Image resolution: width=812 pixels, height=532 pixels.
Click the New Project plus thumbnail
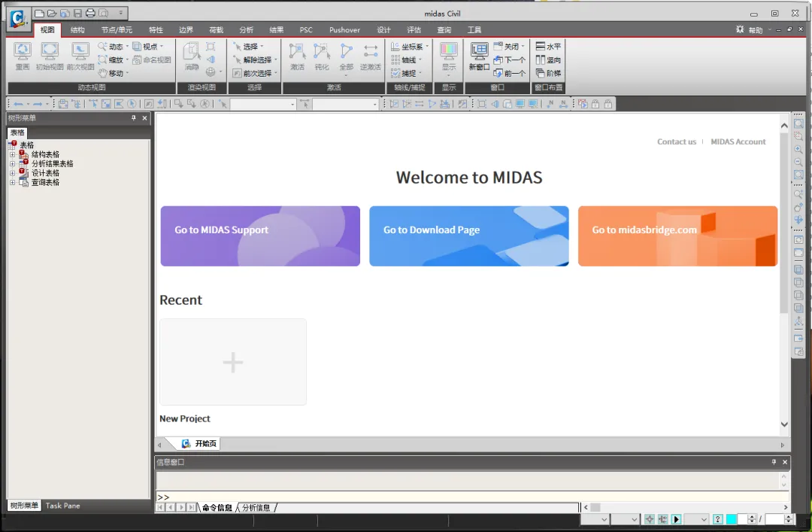click(233, 362)
